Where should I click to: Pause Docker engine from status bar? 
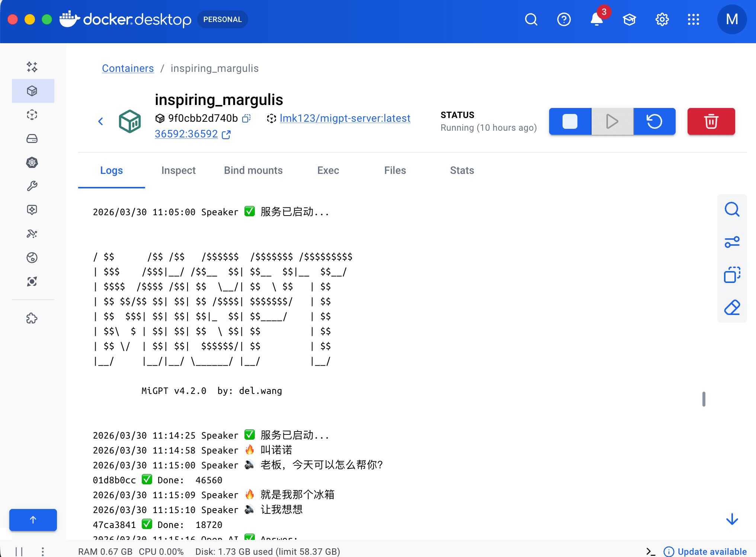(x=19, y=551)
